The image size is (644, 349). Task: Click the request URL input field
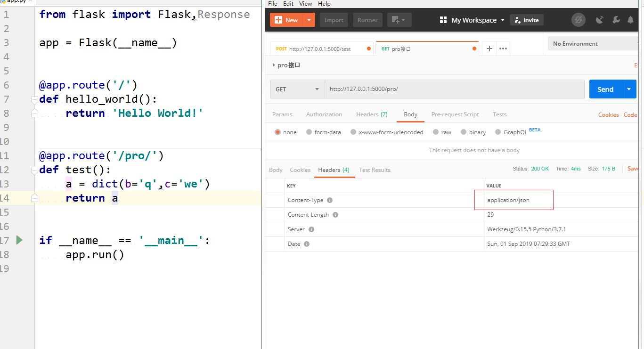click(455, 89)
